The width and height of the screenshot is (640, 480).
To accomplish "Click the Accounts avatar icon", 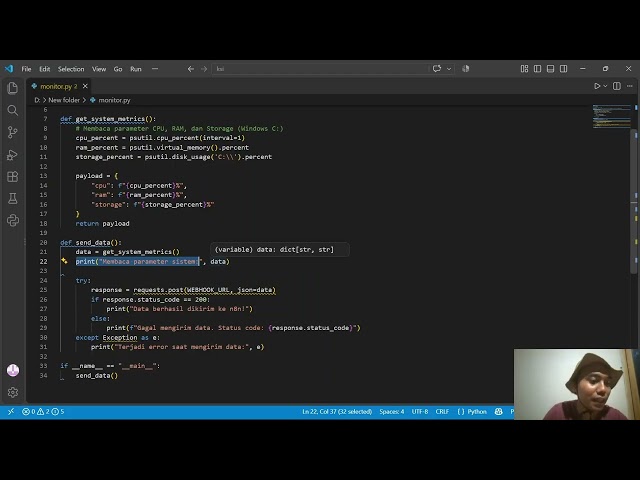I will (x=13, y=370).
